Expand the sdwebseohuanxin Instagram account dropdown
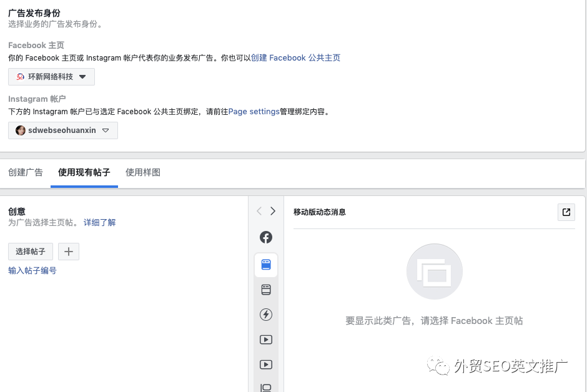Viewport: 587px width, 392px height. click(x=106, y=130)
